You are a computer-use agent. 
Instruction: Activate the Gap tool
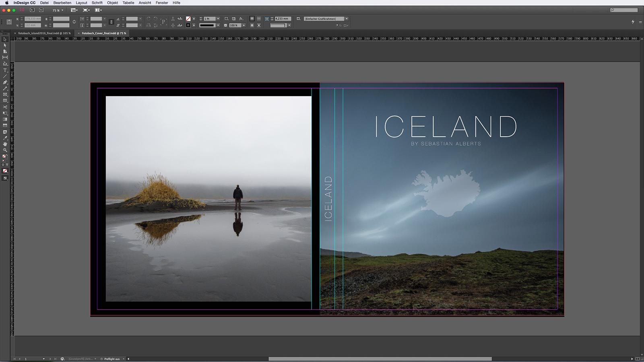coord(5,57)
